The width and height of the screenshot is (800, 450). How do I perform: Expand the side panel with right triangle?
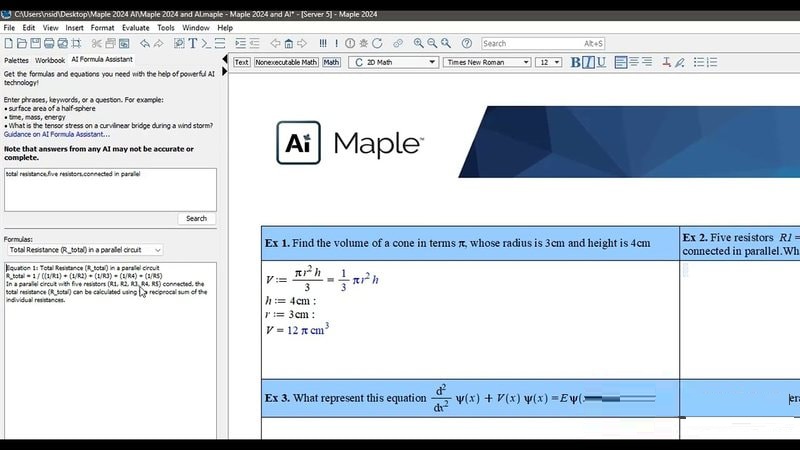[x=224, y=72]
